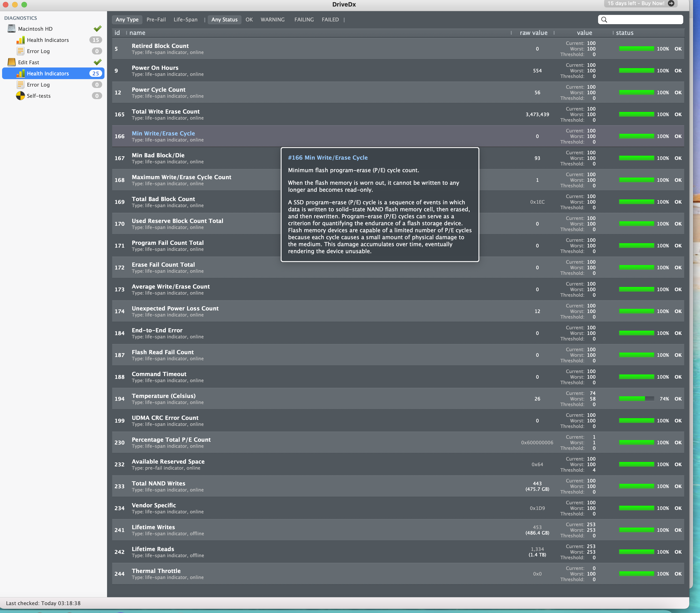Sort by the raw value column header
This screenshot has width=700, height=613.
click(x=533, y=33)
